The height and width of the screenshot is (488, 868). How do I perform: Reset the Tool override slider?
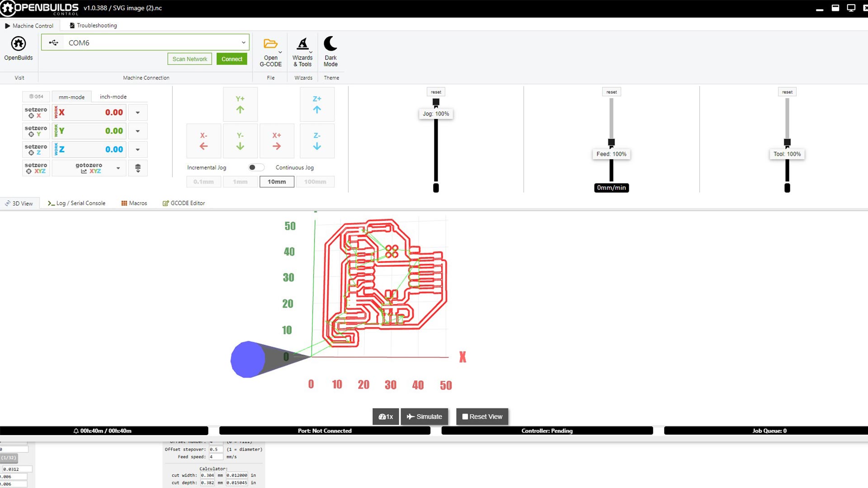[787, 92]
